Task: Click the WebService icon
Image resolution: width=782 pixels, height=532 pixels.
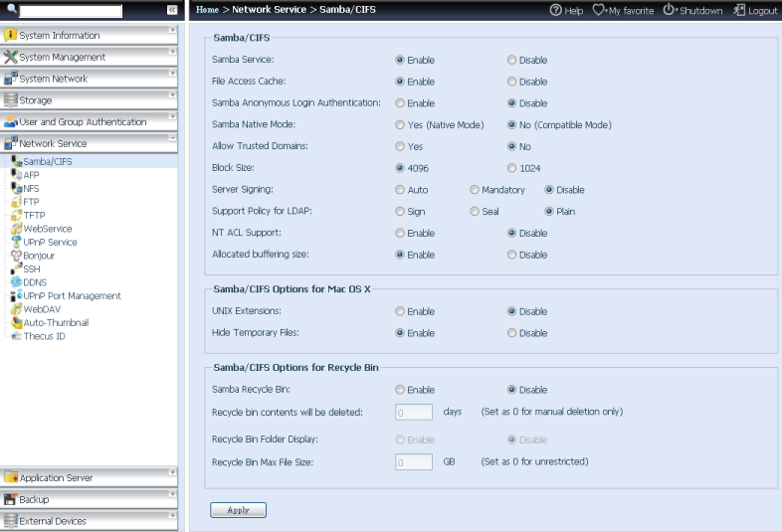Action: [x=17, y=229]
